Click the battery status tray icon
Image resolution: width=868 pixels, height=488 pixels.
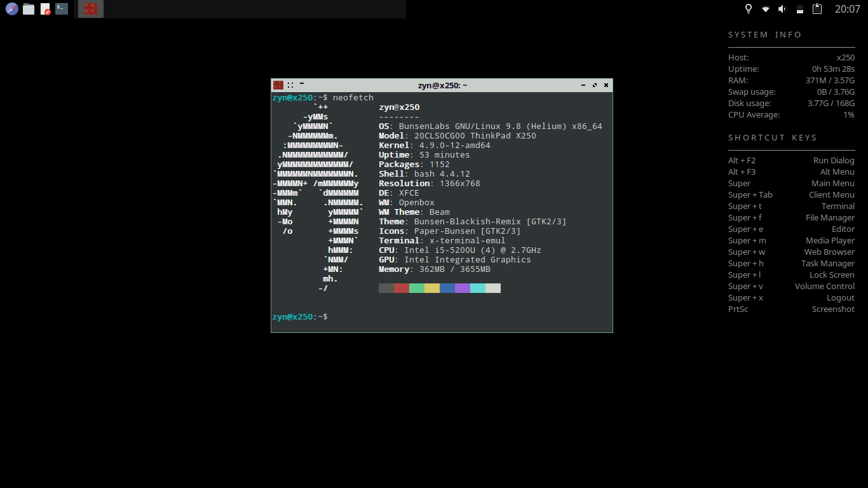[x=800, y=9]
